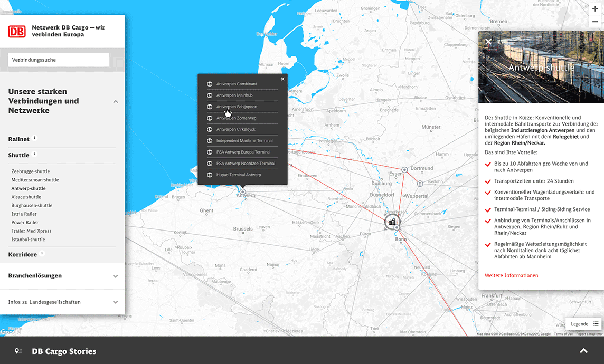The width and height of the screenshot is (604, 364).
Task: Open the Legende map legend
Action: click(584, 324)
